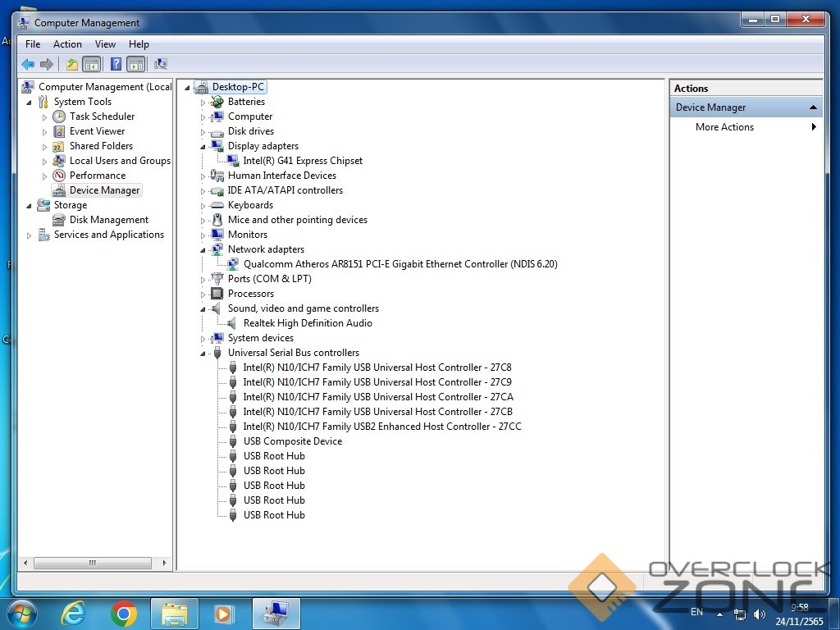840x630 pixels.
Task: Open Google Chrome from the taskbar
Action: (x=124, y=614)
